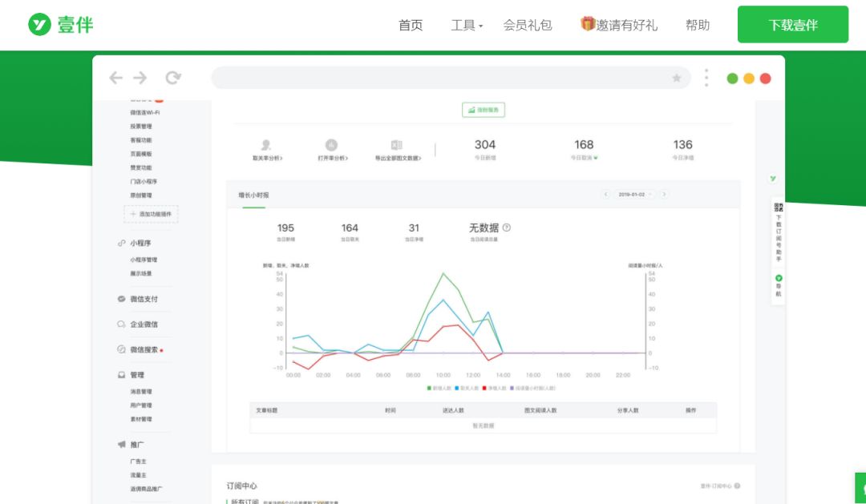Select 首页 in the navigation bar
The width and height of the screenshot is (866, 504).
pos(410,25)
